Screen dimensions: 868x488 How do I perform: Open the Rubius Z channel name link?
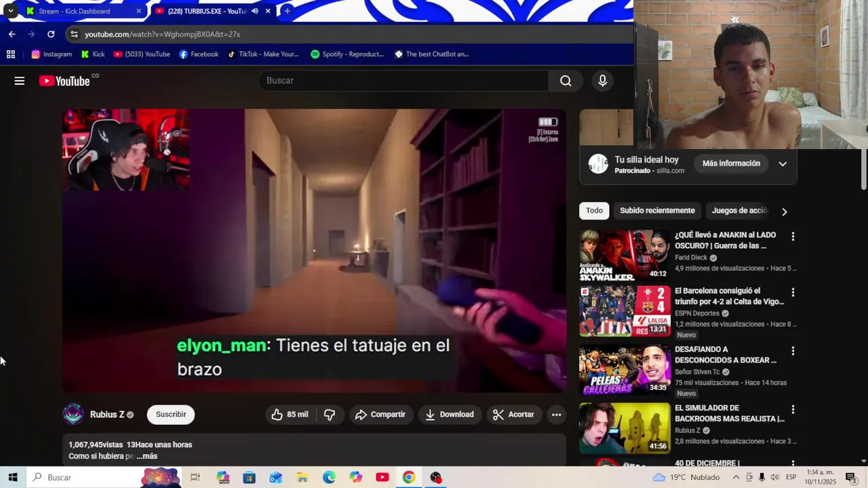(107, 414)
